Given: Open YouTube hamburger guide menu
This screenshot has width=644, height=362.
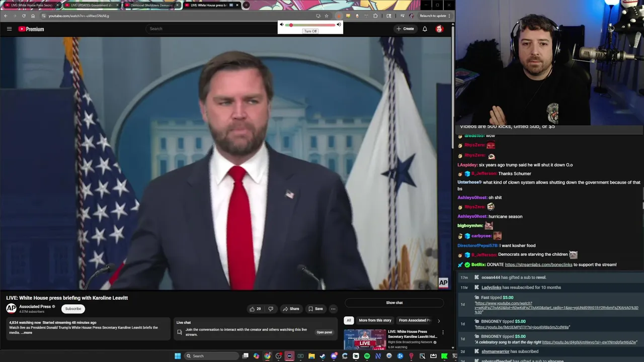Looking at the screenshot, I should 9,29.
